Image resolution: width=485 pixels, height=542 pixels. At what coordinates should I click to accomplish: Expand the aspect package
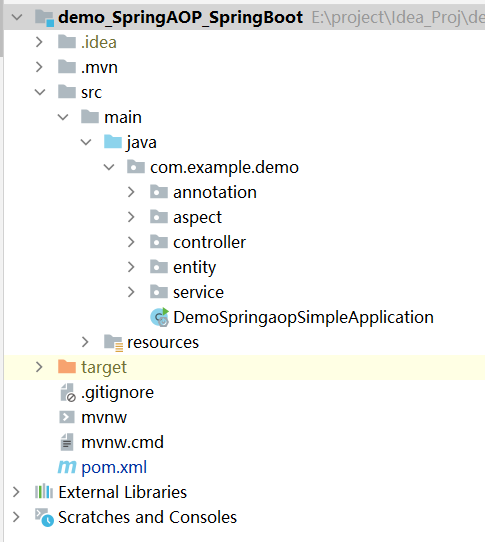[x=131, y=217]
